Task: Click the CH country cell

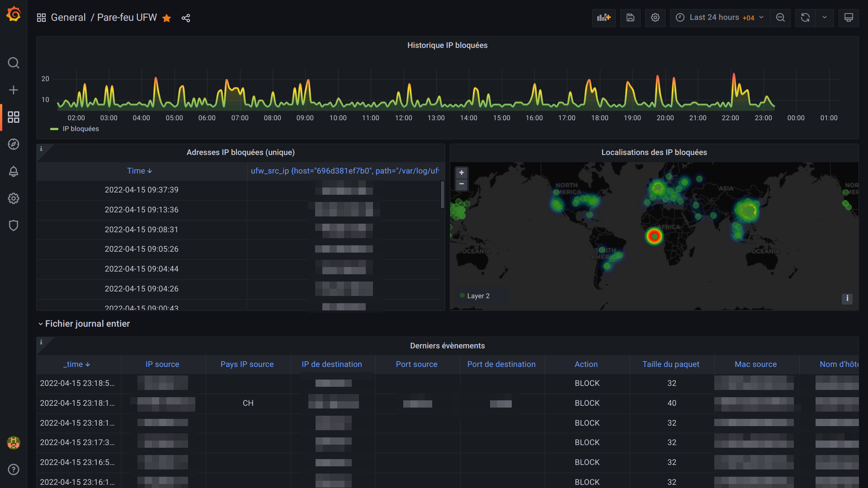Action: (x=248, y=403)
